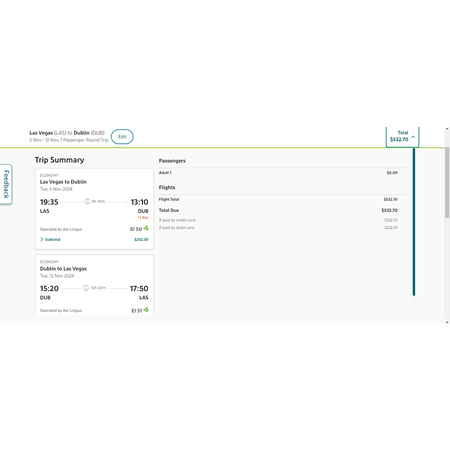The width and height of the screenshot is (450, 450).
Task: Expand the Subtotal on Las Vegas to Dublin
Action: pyautogui.click(x=50, y=239)
